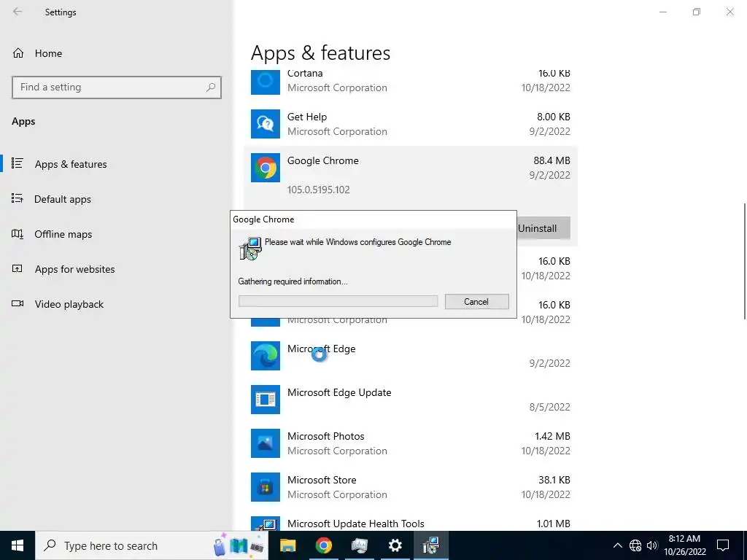Open Google Chrome from the taskbar
Screen dimensions: 747x560
tap(323, 545)
